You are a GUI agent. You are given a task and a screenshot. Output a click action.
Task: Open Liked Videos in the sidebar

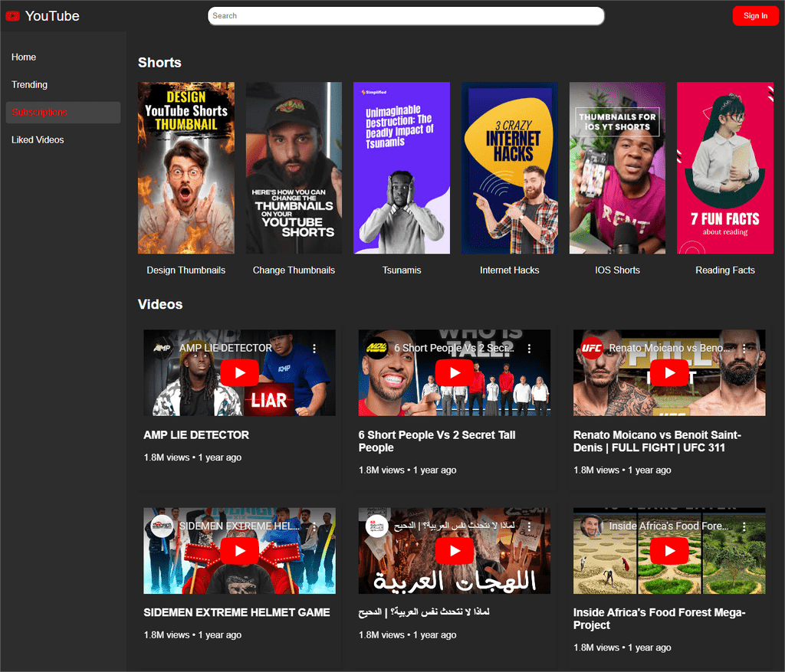click(63, 140)
